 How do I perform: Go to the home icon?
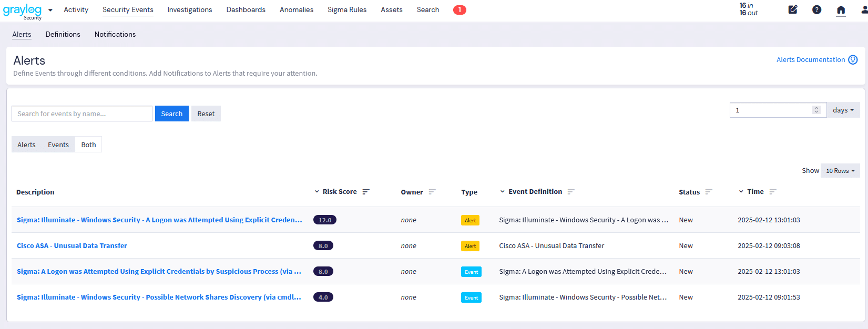tap(841, 9)
